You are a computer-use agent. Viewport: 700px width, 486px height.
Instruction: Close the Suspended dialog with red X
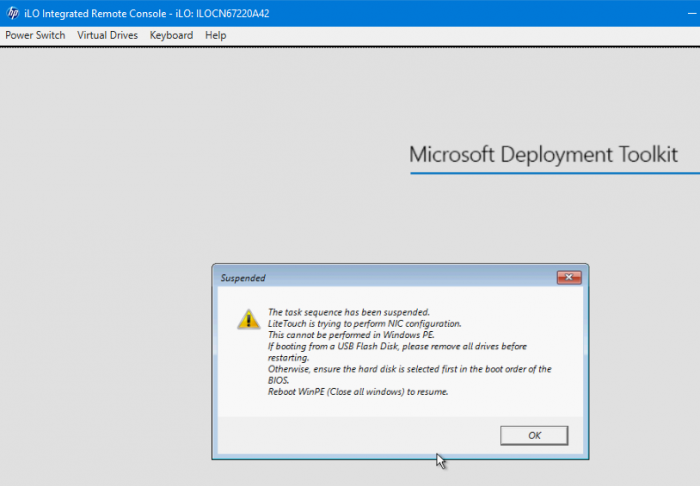[569, 277]
